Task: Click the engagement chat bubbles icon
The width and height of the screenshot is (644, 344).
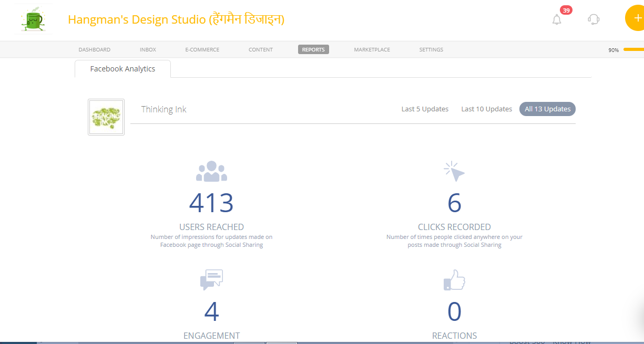Action: coord(211,279)
